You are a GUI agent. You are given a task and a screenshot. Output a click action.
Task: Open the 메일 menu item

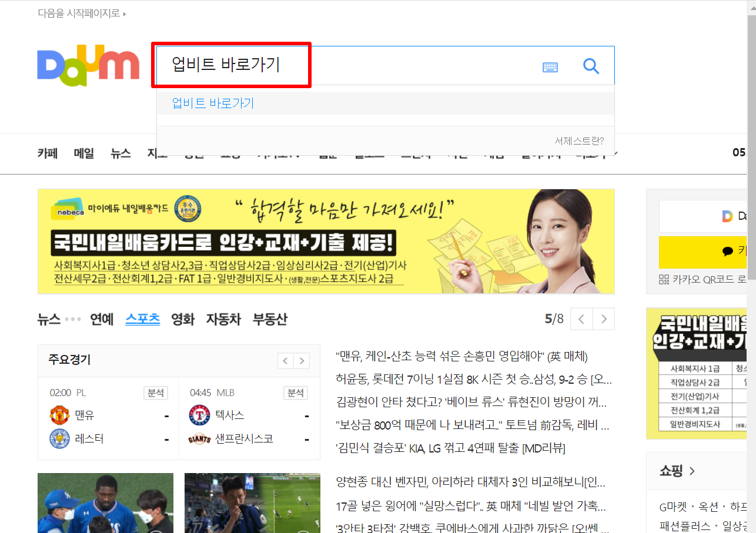[x=84, y=153]
